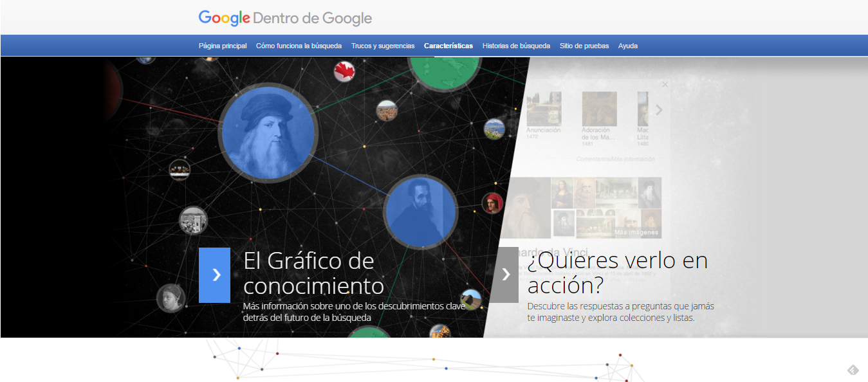Image resolution: width=868 pixels, height=382 pixels.
Task: Click Más imágenes on the image grid
Action: (636, 232)
